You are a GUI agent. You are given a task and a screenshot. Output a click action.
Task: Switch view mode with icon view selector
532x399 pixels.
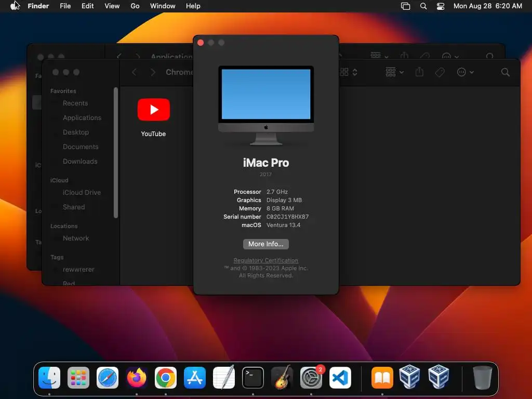[349, 72]
